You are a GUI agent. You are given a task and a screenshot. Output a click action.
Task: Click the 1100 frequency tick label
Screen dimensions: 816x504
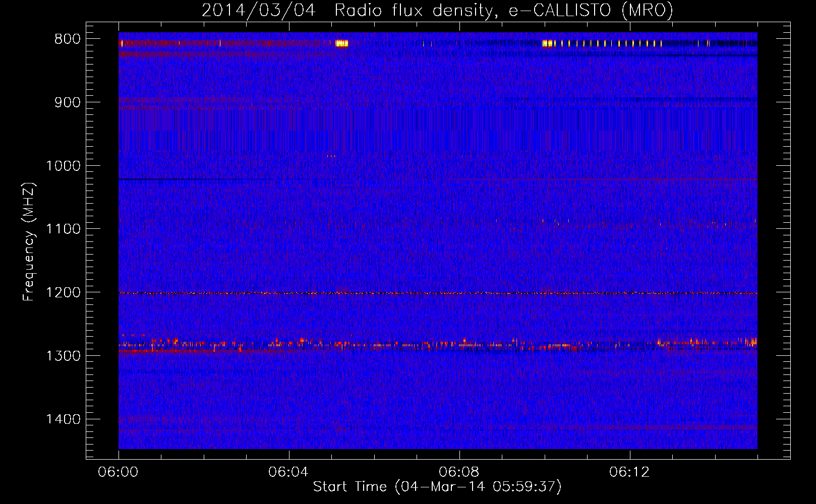[63, 229]
